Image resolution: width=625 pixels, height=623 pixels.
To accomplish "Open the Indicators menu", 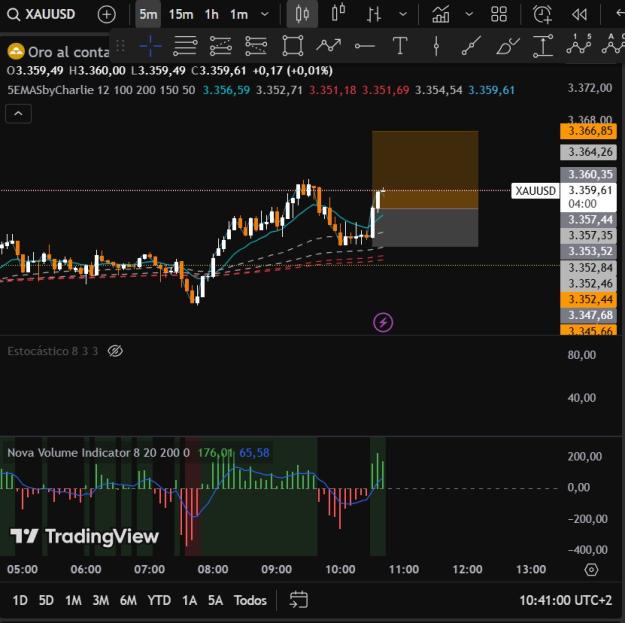I will (x=441, y=15).
